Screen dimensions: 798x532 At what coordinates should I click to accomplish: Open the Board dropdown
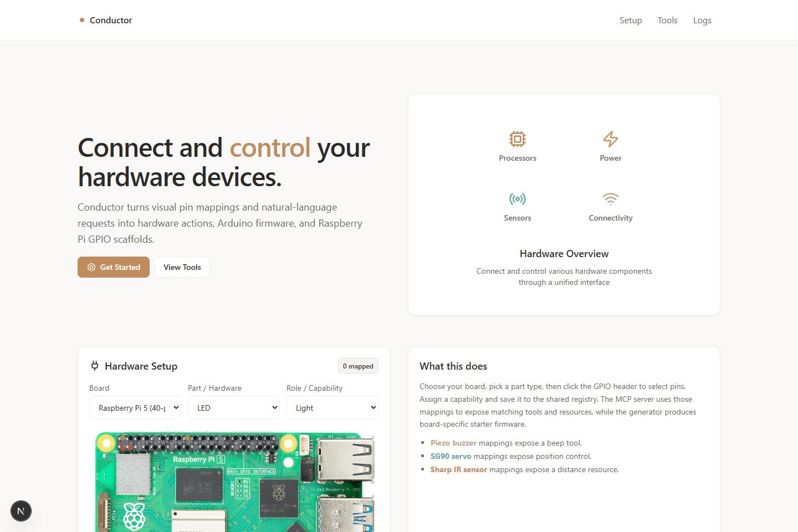tap(135, 408)
